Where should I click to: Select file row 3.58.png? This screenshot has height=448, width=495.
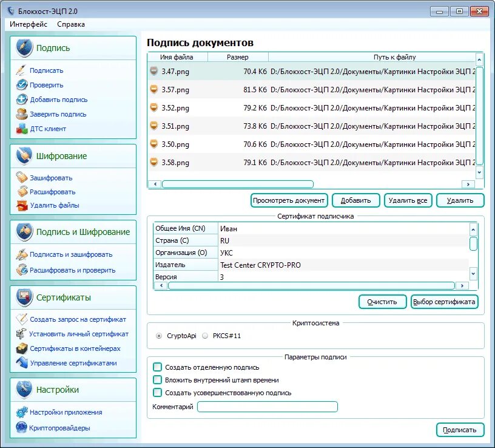click(311, 163)
